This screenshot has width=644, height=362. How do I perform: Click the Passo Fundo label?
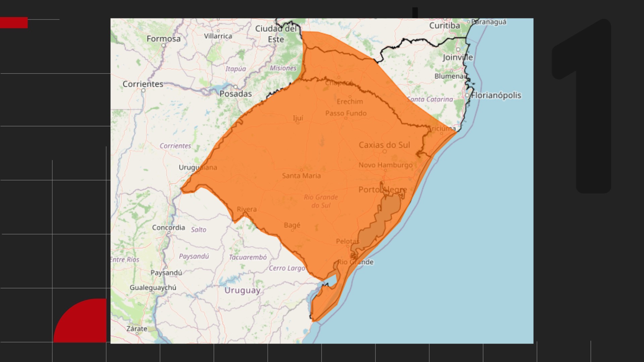pyautogui.click(x=346, y=113)
